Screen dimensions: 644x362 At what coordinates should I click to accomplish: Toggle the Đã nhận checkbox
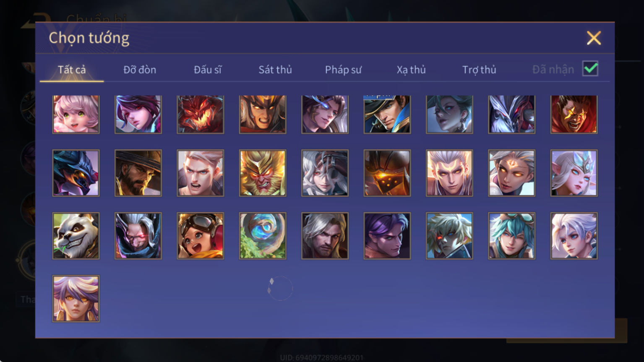coord(590,68)
